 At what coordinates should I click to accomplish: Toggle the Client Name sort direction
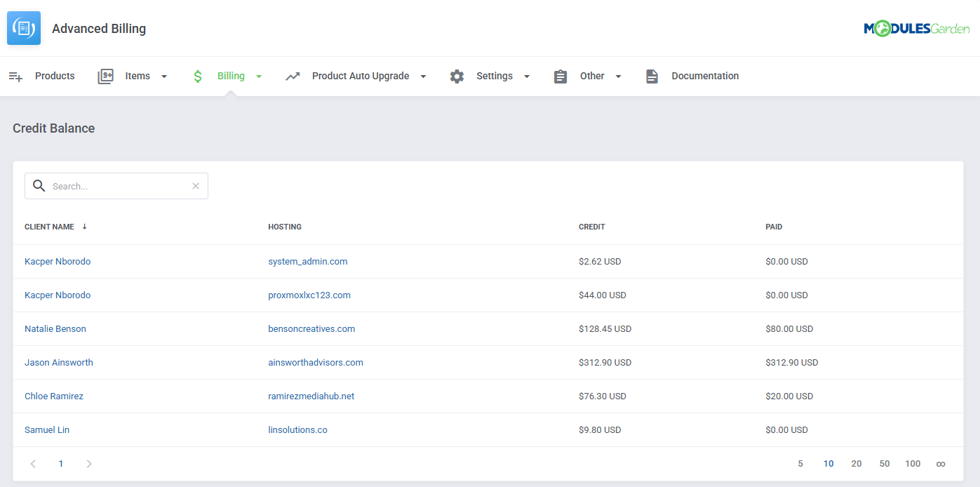tap(84, 227)
